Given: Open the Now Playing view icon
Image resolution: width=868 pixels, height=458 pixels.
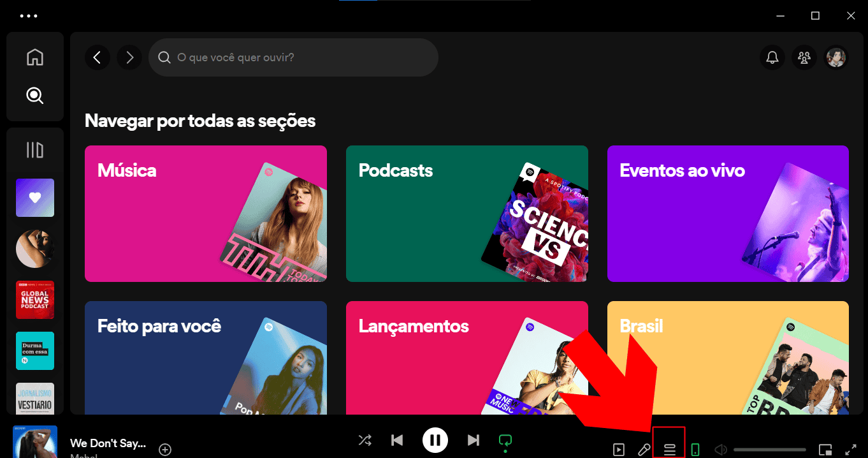Looking at the screenshot, I should coord(619,450).
